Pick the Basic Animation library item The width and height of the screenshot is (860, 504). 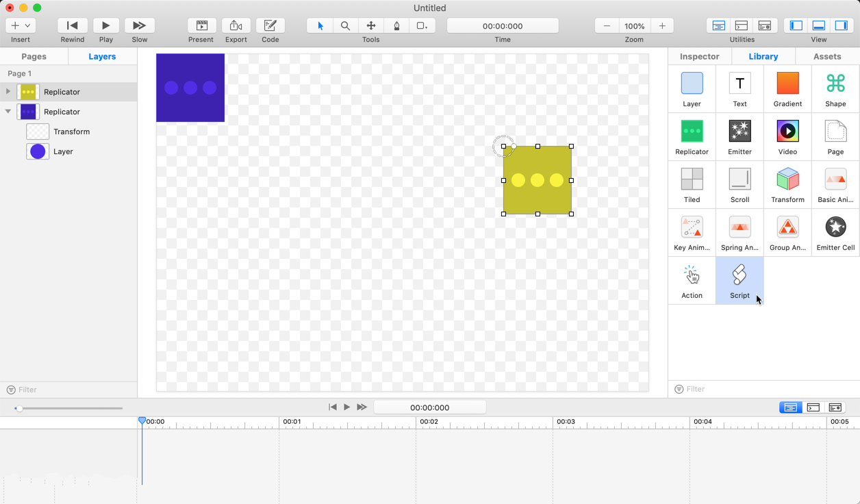coord(835,185)
